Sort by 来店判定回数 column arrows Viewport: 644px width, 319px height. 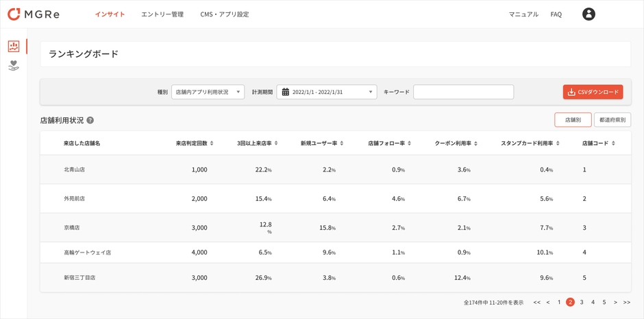[212, 143]
